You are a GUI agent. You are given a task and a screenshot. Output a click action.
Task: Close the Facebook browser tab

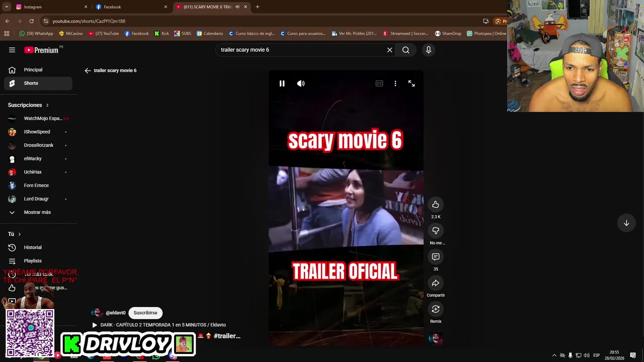coord(166,7)
